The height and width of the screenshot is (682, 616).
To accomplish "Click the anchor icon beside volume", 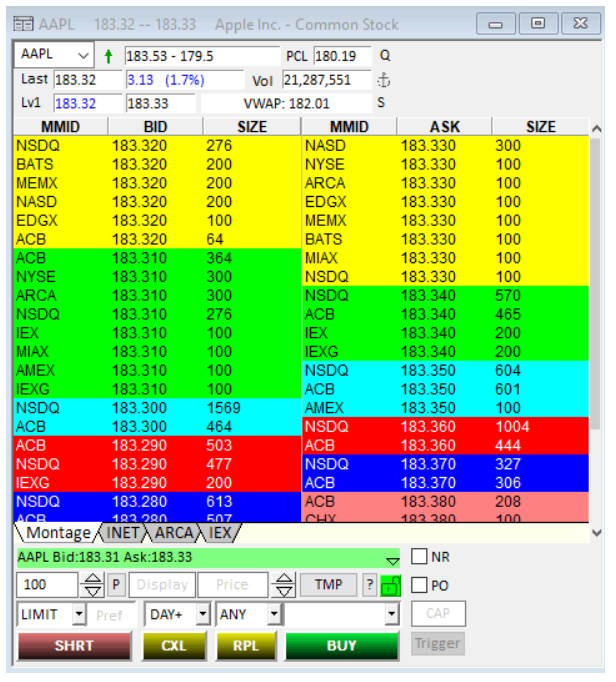I will click(x=383, y=80).
